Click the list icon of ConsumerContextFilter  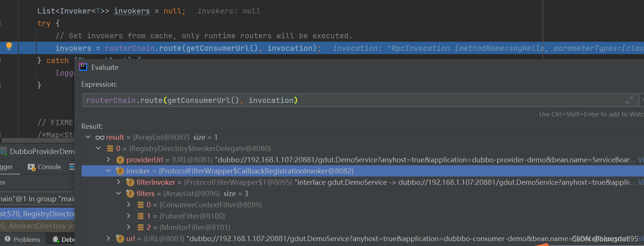[141, 205]
